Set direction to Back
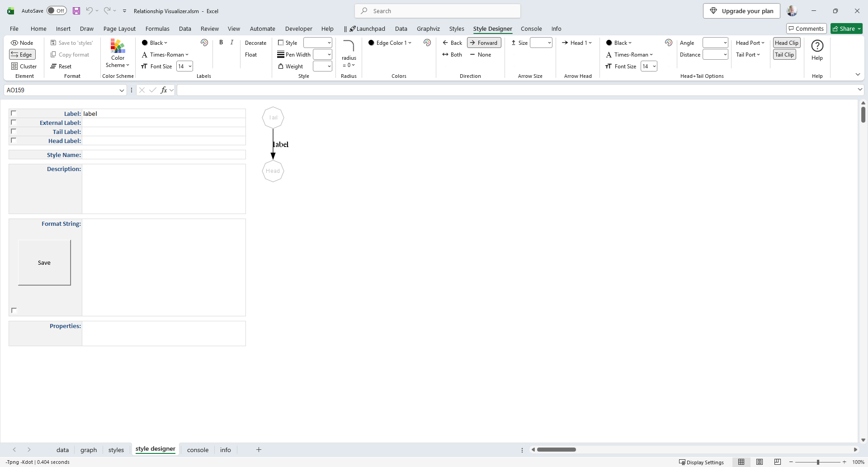The image size is (868, 467). coord(452,43)
